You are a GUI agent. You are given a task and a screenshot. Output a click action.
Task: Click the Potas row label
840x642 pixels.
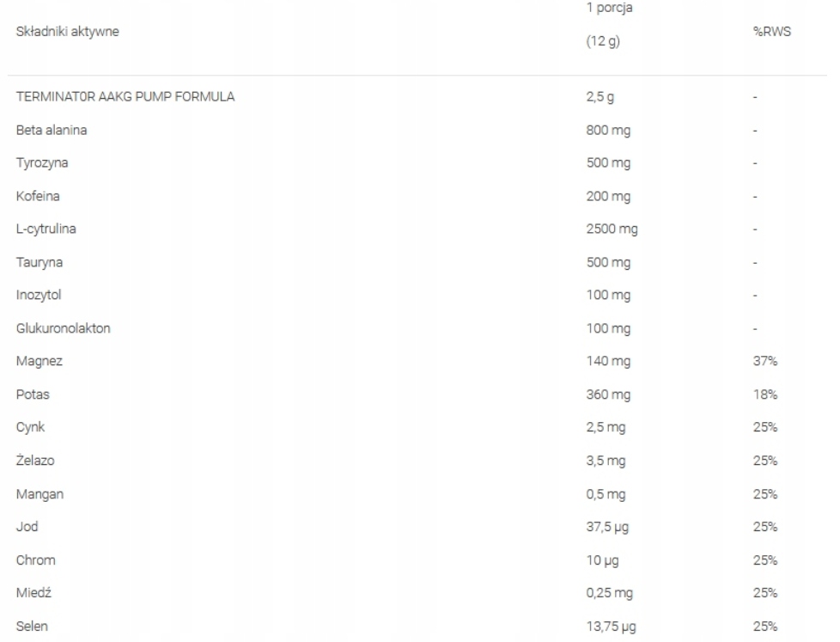pyautogui.click(x=35, y=394)
